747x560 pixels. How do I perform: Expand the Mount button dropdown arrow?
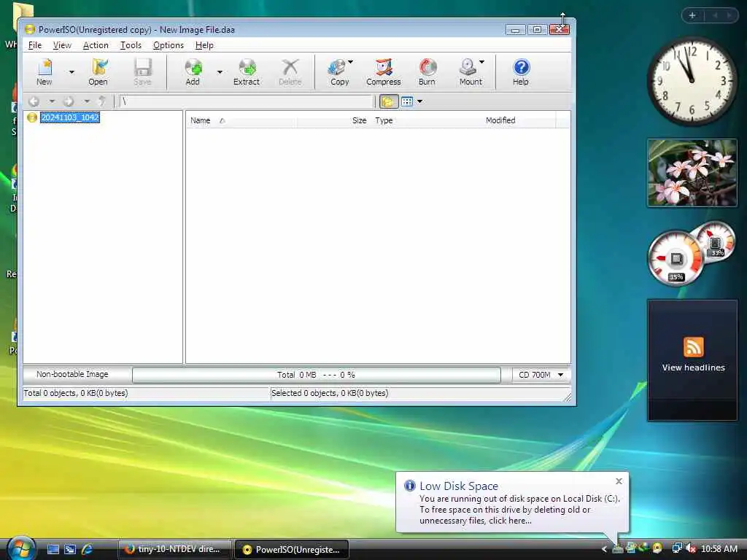(481, 62)
